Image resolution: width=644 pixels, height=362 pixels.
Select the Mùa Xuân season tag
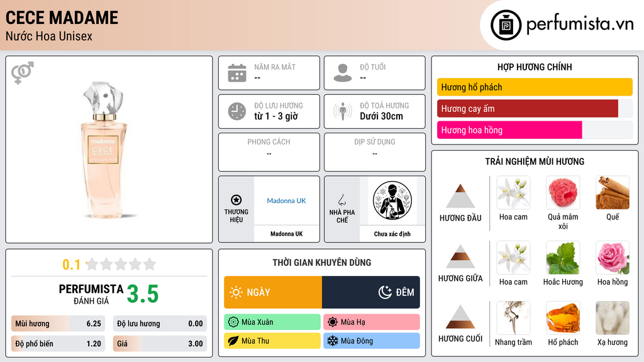[272, 322]
